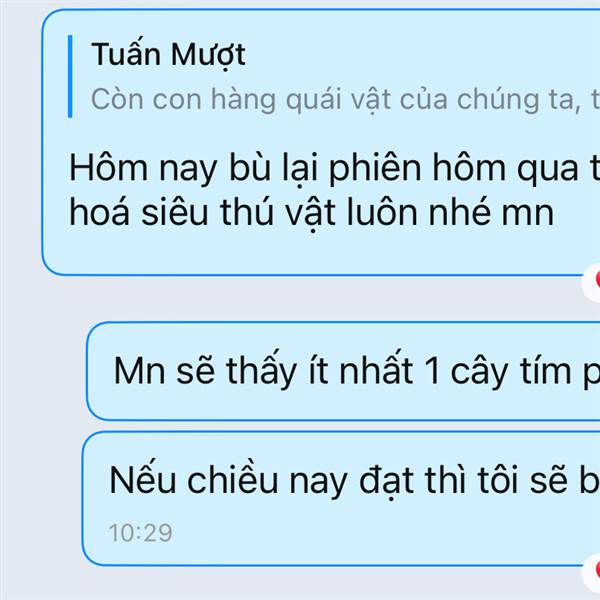Click the 10:29 timestamp
Screen dimensions: 600x600
point(140,533)
